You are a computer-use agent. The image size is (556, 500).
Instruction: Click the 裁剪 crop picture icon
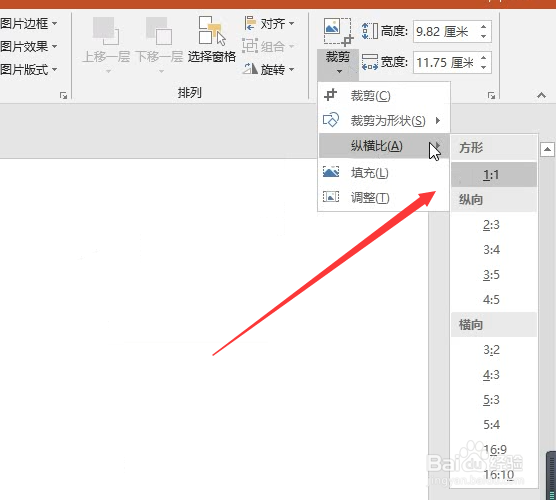338,32
